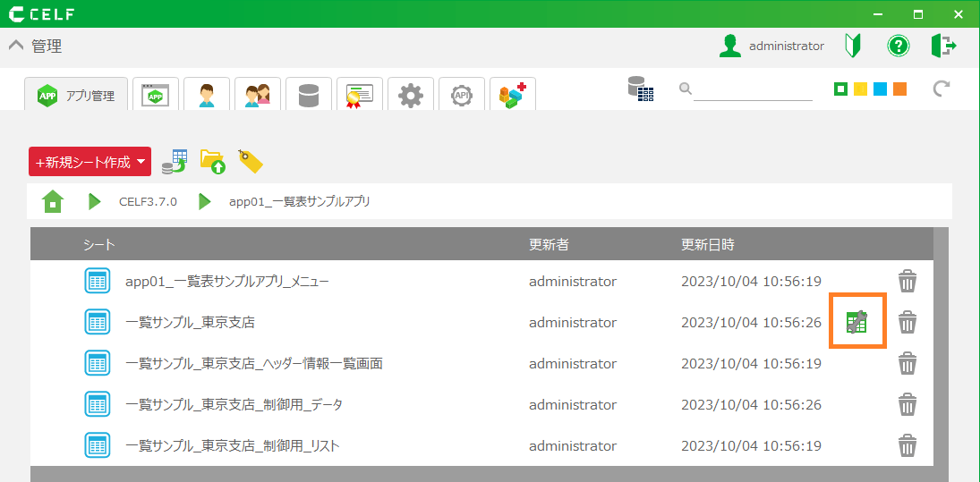Click the help question mark icon
The height and width of the screenshot is (482, 980).
point(898,46)
